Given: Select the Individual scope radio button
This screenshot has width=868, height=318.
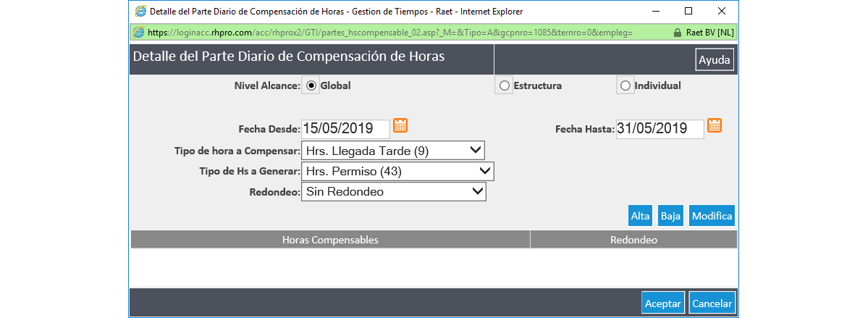Looking at the screenshot, I should [x=625, y=86].
